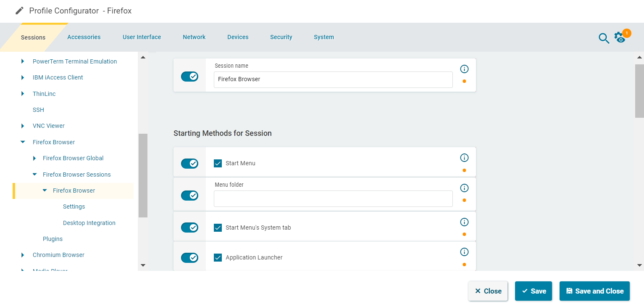Screen dimensions: 644x307
Task: Click info icon for Session name
Action: click(464, 69)
